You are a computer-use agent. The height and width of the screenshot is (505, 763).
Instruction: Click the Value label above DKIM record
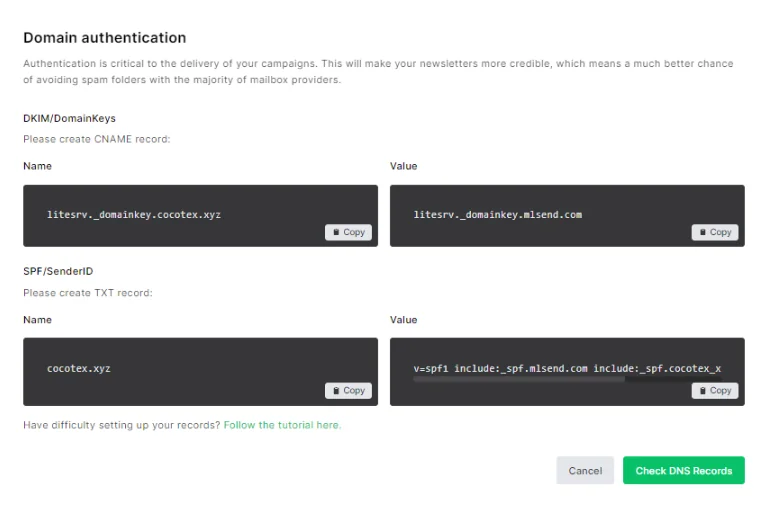(403, 166)
